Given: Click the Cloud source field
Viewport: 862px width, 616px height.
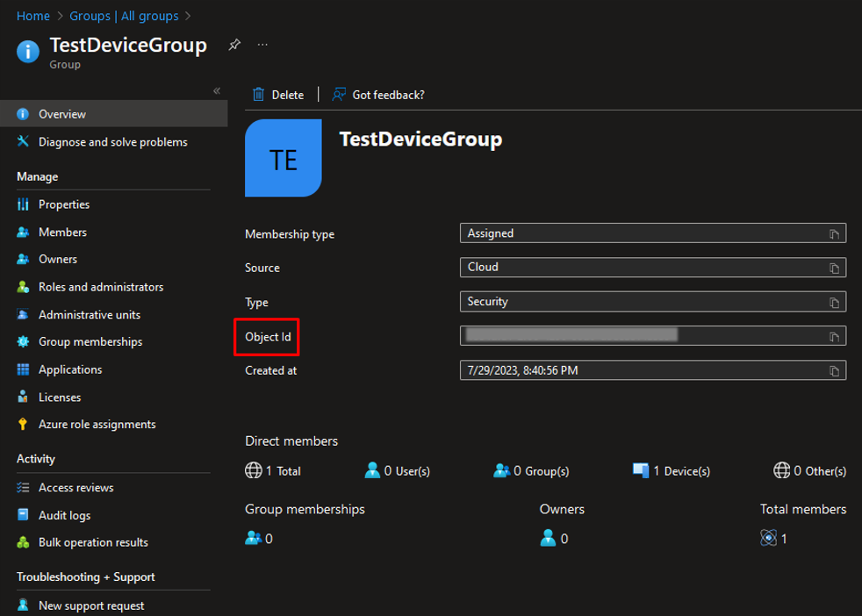Looking at the screenshot, I should [653, 267].
